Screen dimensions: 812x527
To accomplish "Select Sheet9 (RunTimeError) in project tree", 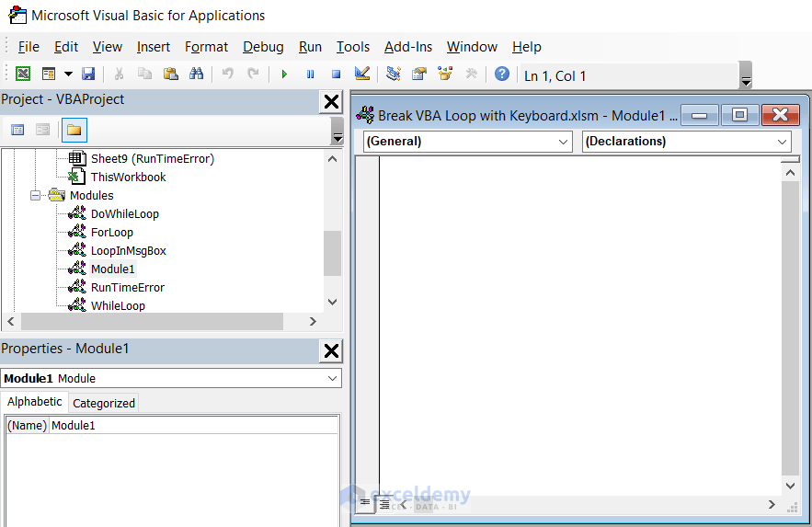I will pos(153,159).
